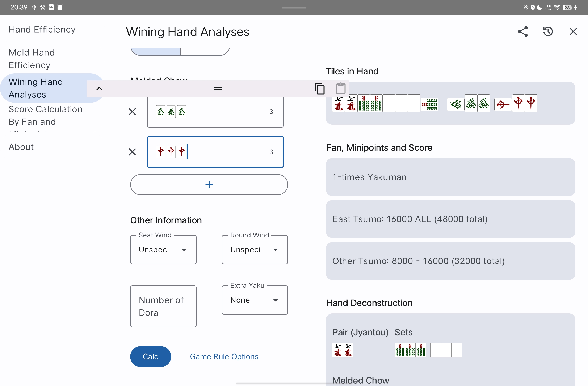Click the paste clipboard icon

340,88
